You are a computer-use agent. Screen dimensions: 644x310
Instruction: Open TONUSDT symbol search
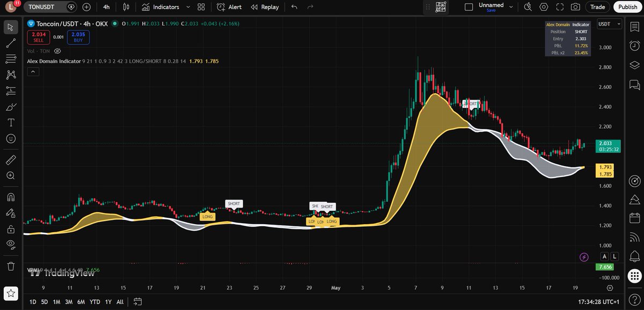point(45,7)
